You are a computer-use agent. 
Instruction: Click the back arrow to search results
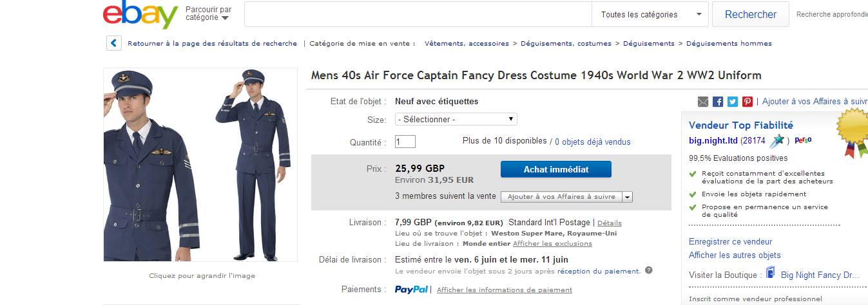point(114,44)
